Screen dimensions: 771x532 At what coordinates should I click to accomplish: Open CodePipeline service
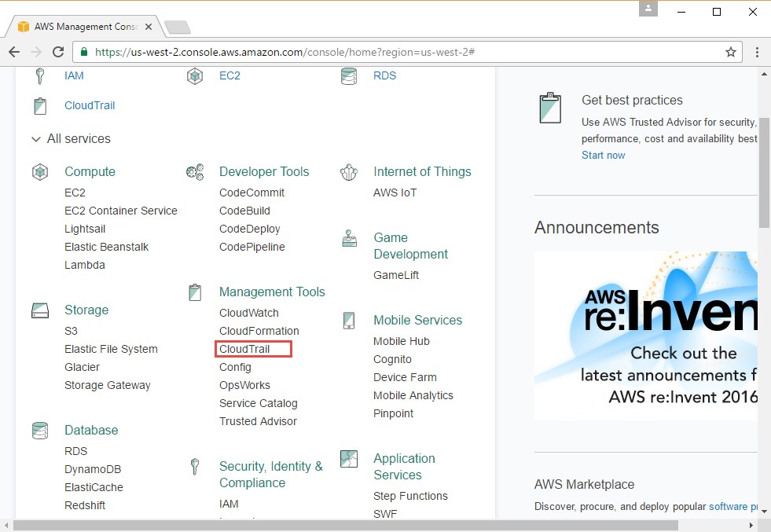tap(252, 247)
